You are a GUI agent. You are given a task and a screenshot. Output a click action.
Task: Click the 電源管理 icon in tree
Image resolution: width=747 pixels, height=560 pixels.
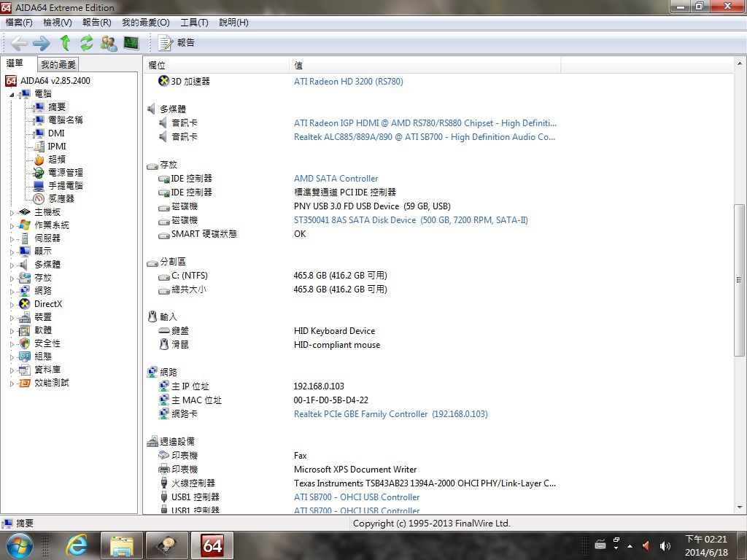point(39,172)
